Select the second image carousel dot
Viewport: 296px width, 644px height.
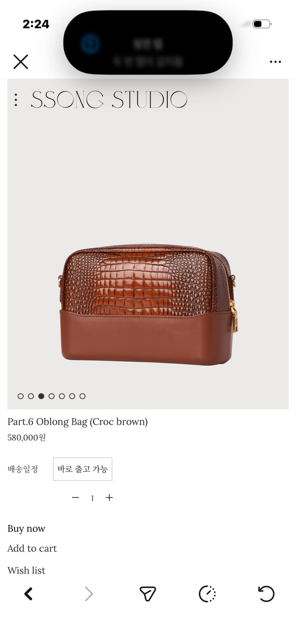tap(31, 396)
